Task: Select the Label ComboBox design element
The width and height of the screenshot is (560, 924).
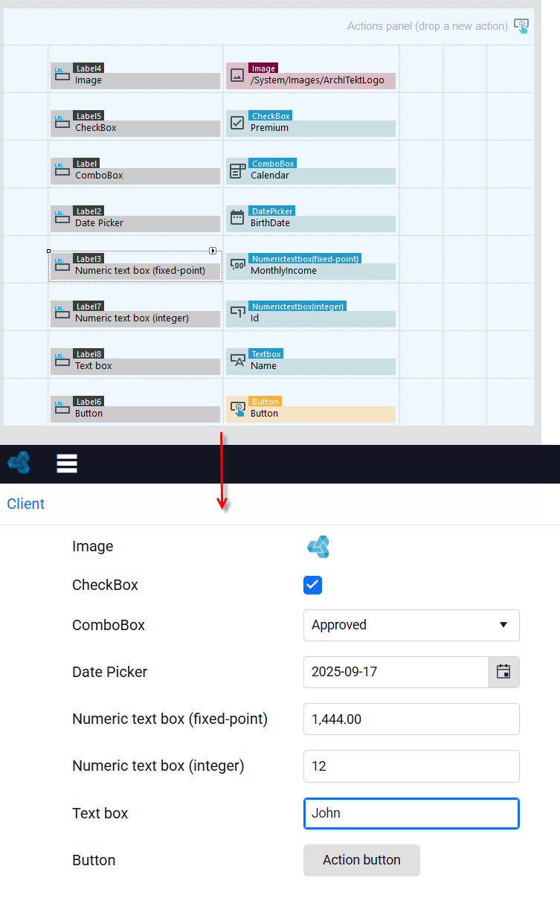Action: tap(135, 171)
